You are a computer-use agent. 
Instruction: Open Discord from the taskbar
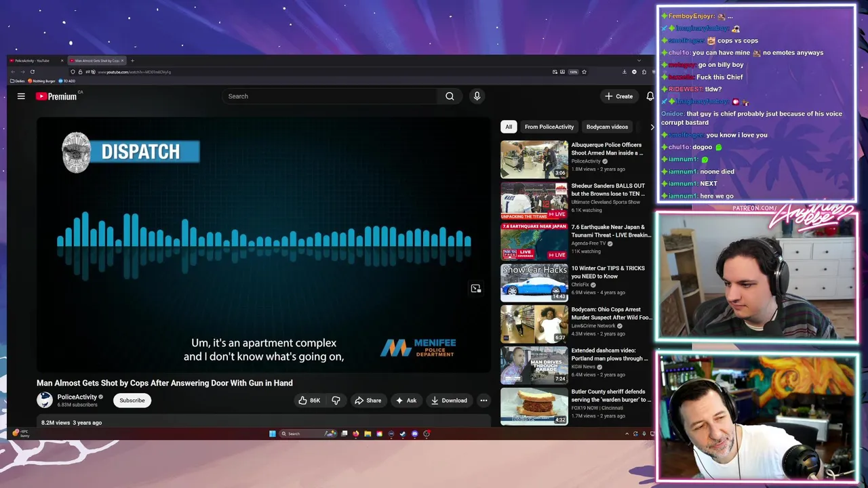(x=415, y=434)
